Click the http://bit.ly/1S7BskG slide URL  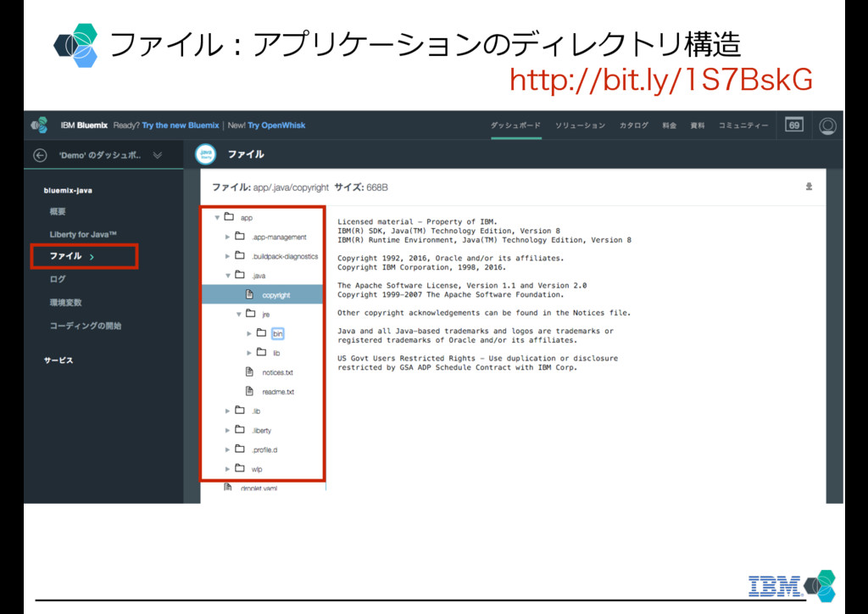(x=661, y=80)
